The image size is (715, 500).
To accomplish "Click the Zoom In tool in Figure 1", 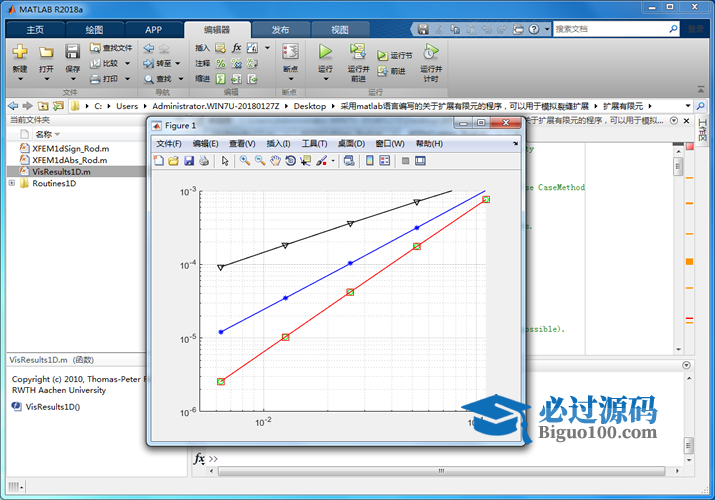I will 245,161.
